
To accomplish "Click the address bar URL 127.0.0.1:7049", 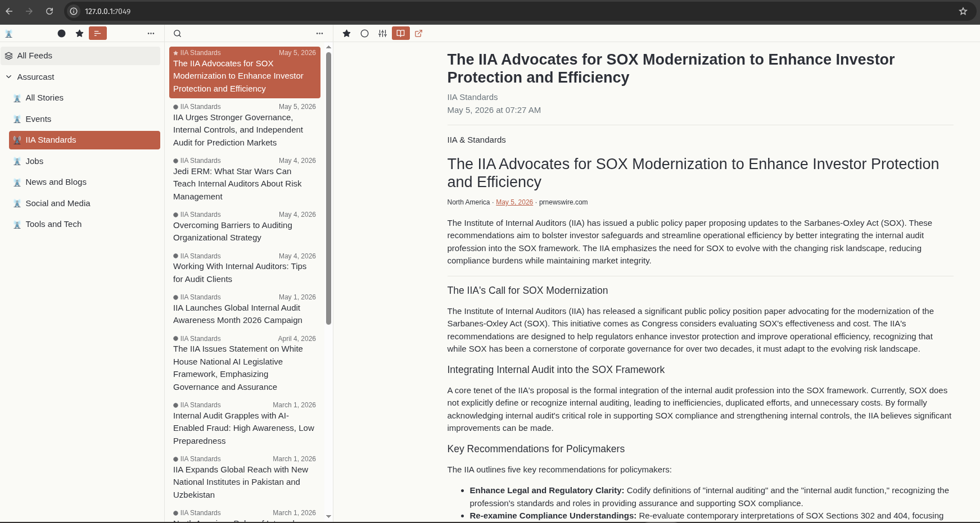I will tap(108, 11).
